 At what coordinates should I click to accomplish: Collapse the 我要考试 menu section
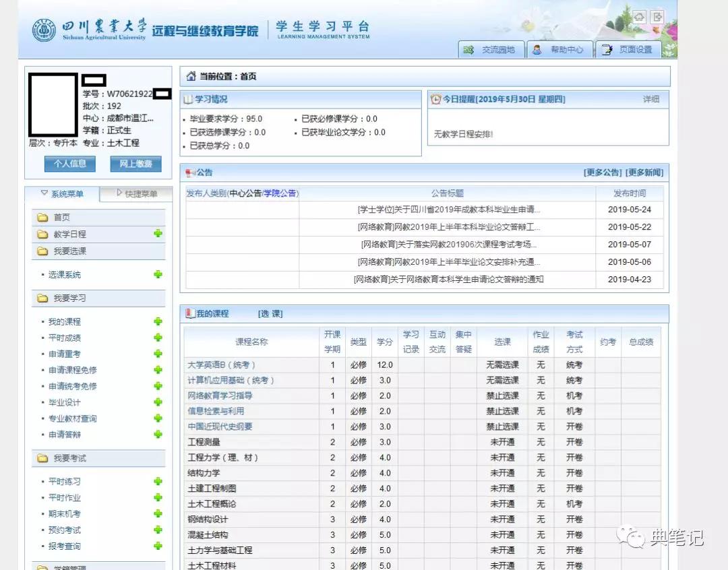click(x=69, y=458)
